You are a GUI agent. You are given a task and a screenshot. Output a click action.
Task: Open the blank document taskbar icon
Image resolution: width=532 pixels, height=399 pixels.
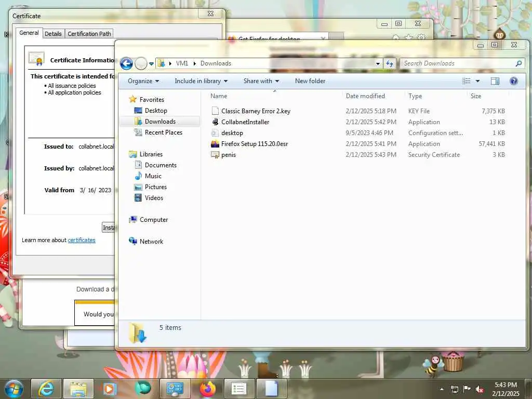(x=271, y=389)
